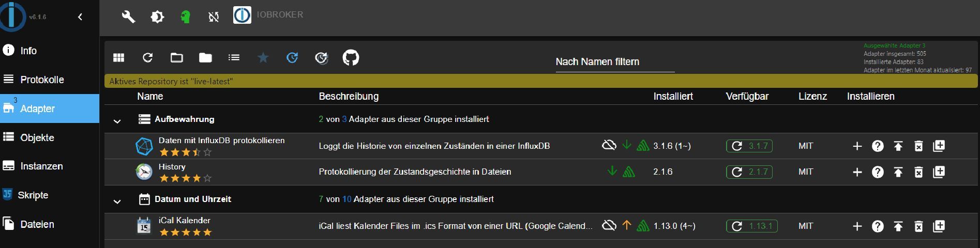This screenshot has height=248, width=980.
Task: Expand all adapter groups (open folder icon)
Action: click(x=177, y=58)
